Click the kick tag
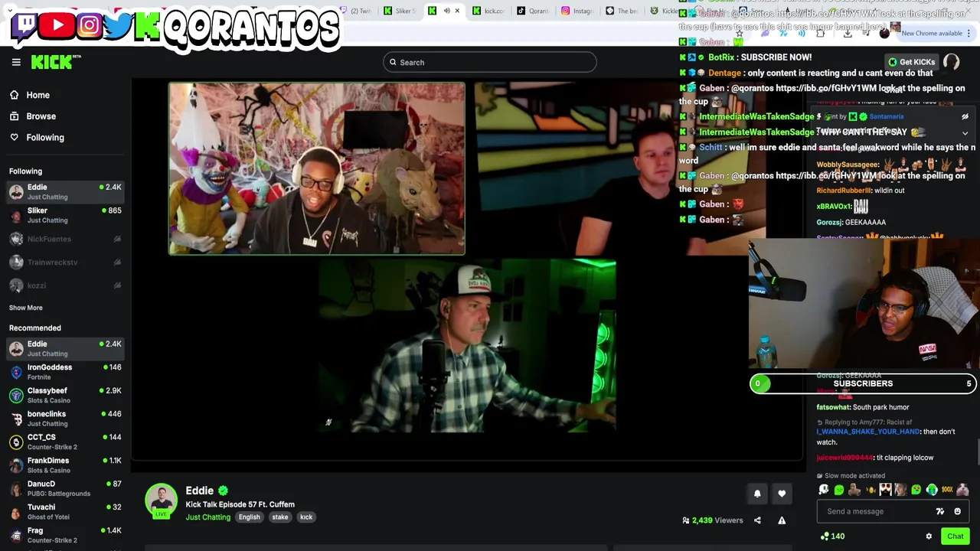The image size is (980, 551). [306, 517]
